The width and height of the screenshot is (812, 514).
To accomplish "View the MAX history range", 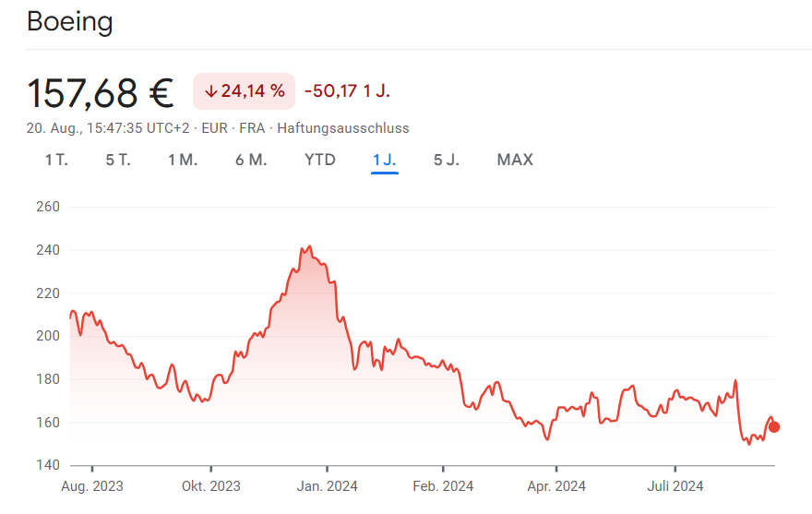I will coord(515,160).
